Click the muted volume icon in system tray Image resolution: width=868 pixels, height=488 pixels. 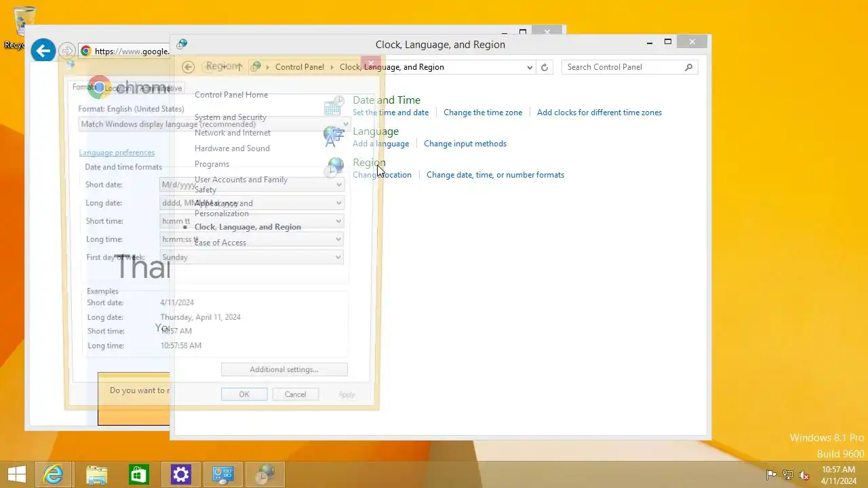[x=804, y=475]
